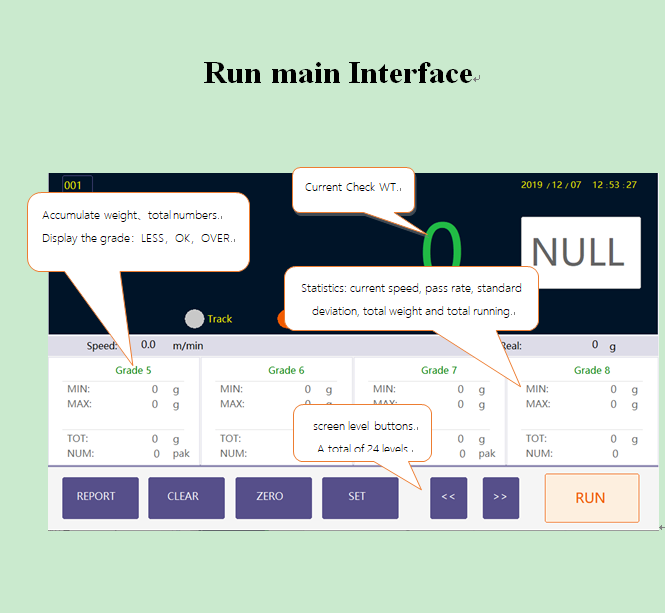The width and height of the screenshot is (665, 613).
Task: Click the Speed value 0.0
Action: click(x=148, y=344)
